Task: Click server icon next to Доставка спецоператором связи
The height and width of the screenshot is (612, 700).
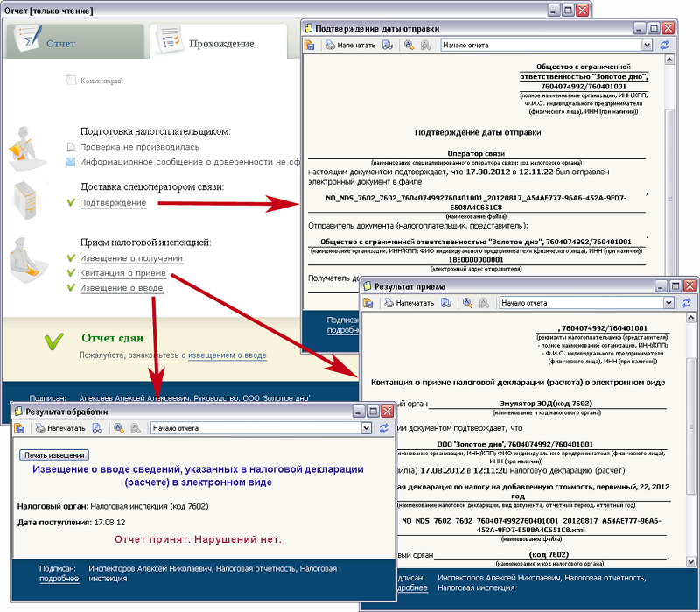Action: click(25, 200)
